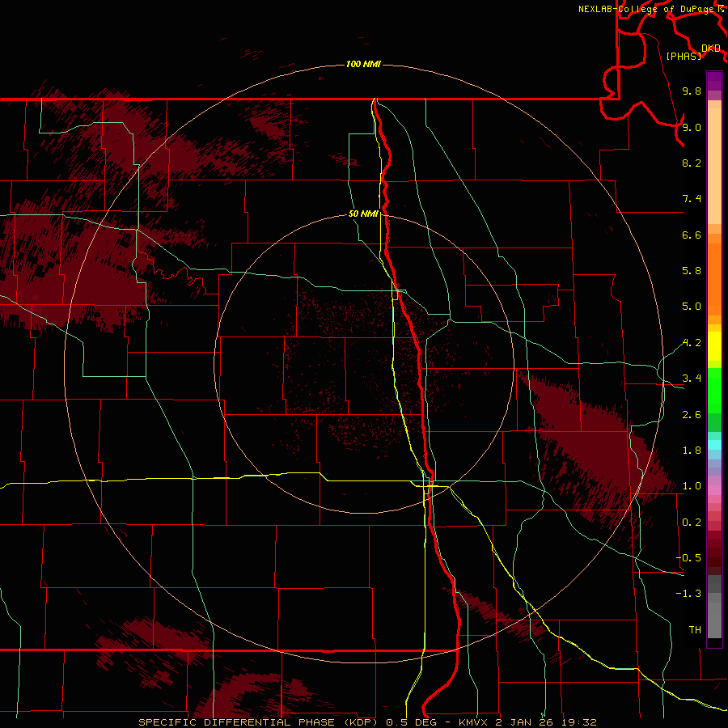Viewport: 728px width, 728px height.
Task: Pick the cyan band in the color bar
Action: [714, 445]
